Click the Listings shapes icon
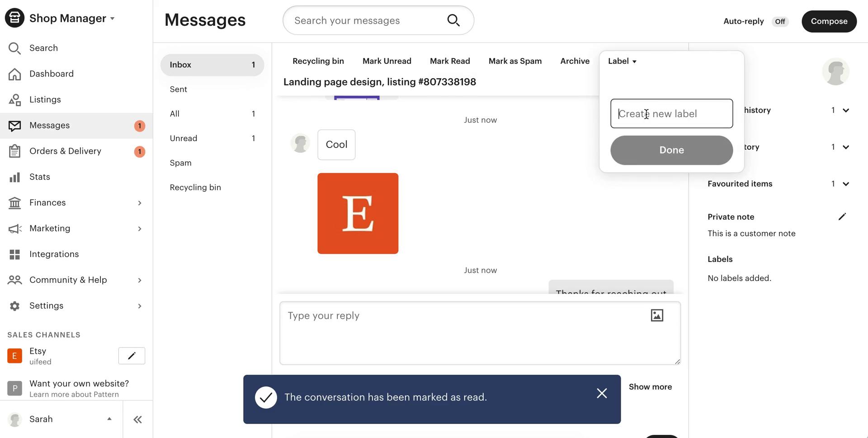This screenshot has width=868, height=438. [14, 100]
